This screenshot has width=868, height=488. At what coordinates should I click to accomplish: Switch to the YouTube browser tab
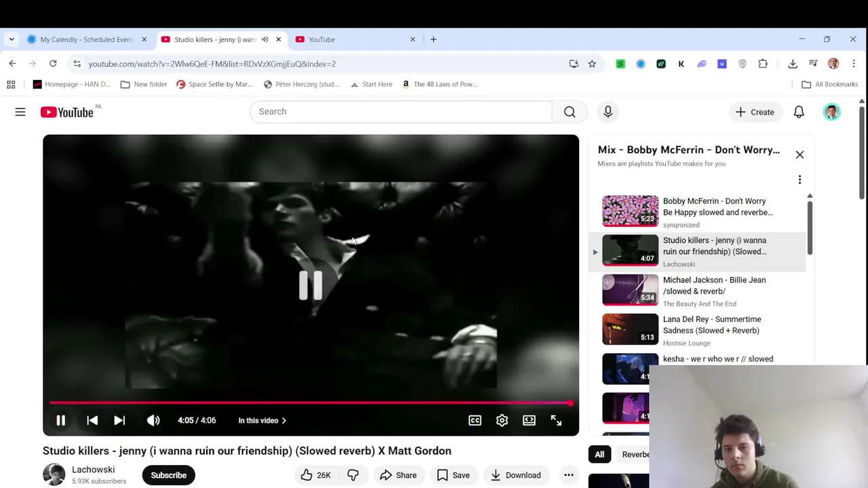(x=355, y=39)
